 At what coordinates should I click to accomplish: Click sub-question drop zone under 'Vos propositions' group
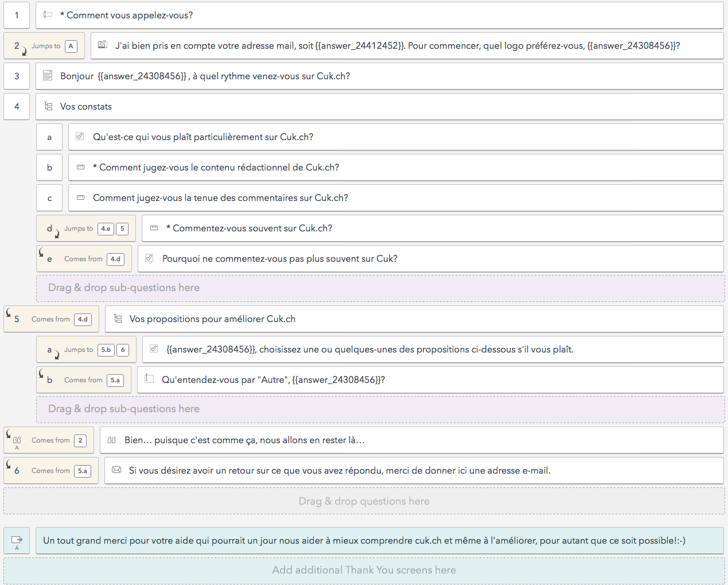(x=380, y=409)
